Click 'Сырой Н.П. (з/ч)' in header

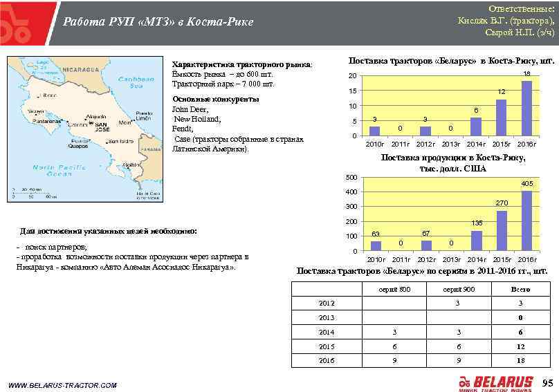click(520, 32)
